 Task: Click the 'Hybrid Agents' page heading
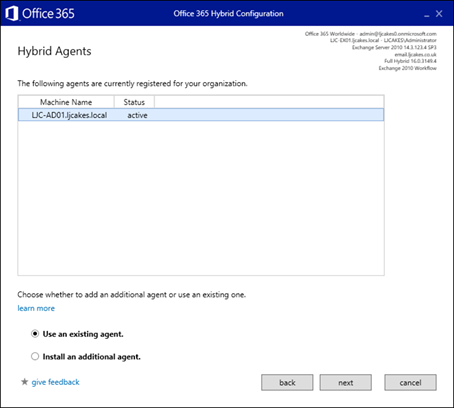pyautogui.click(x=54, y=51)
